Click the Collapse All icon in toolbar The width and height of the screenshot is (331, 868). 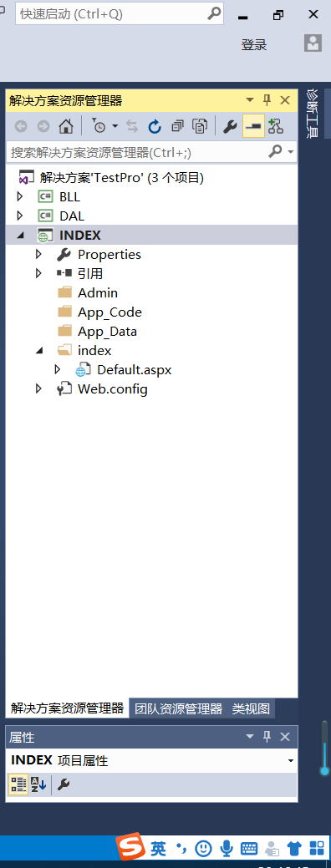click(x=177, y=127)
